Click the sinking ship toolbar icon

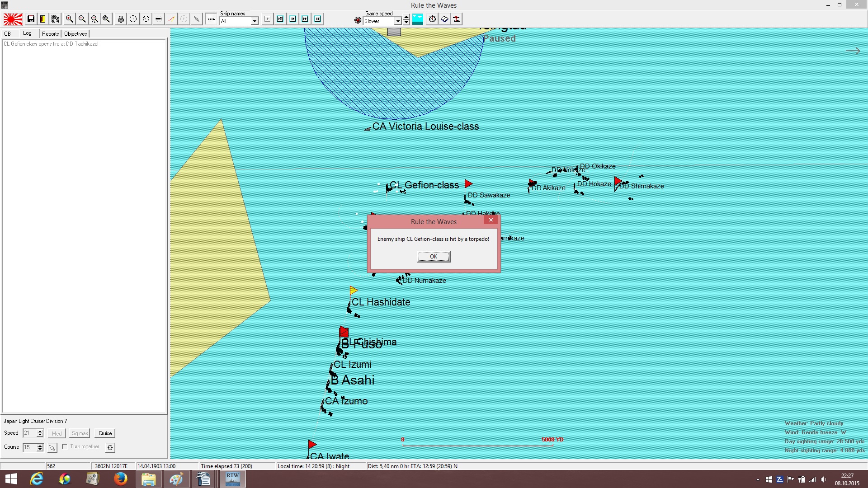tap(457, 19)
